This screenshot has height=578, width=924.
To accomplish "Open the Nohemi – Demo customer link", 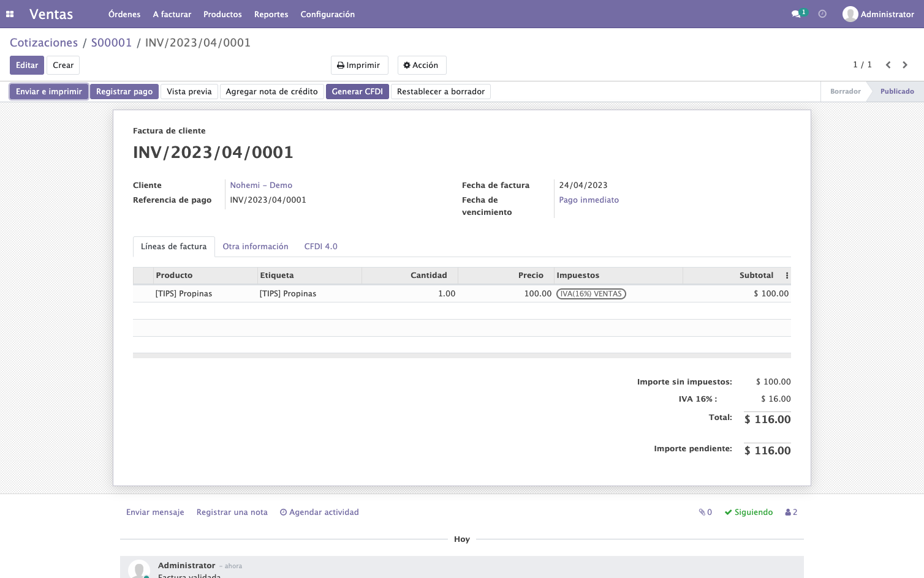I will point(261,186).
